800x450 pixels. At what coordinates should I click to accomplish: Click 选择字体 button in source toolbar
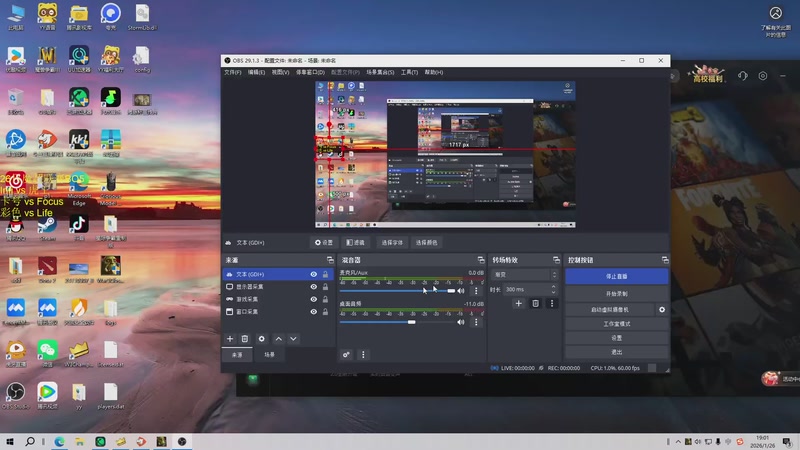pyautogui.click(x=392, y=243)
